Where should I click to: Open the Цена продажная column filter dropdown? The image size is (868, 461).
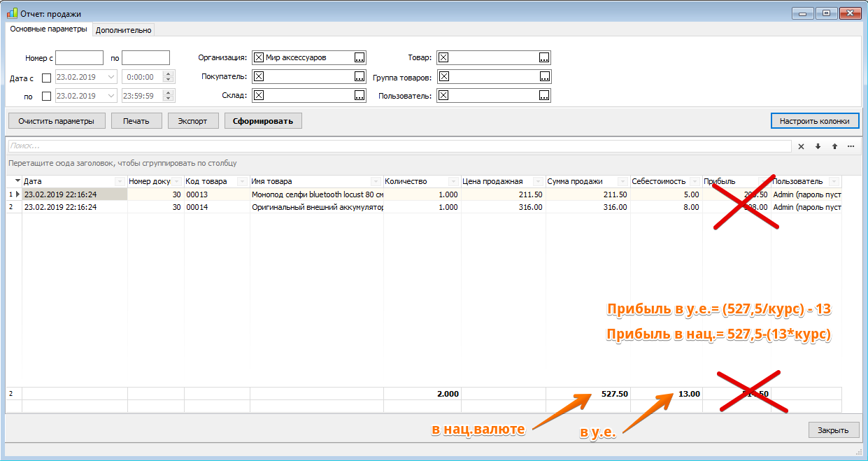click(x=539, y=182)
